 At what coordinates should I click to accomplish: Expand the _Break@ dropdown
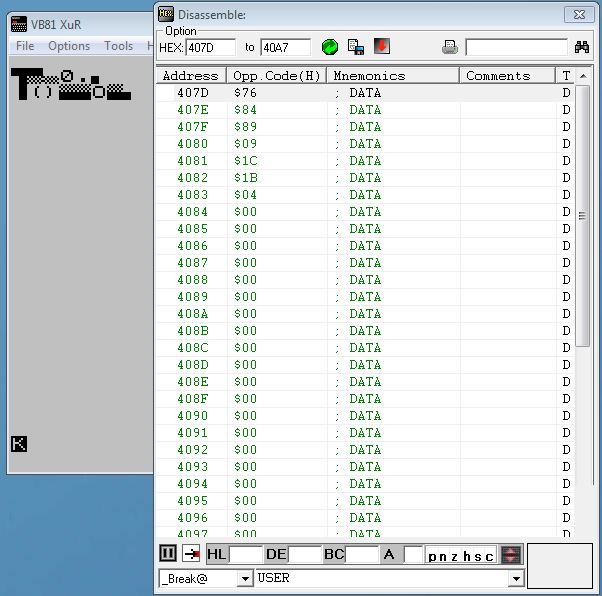click(x=245, y=578)
